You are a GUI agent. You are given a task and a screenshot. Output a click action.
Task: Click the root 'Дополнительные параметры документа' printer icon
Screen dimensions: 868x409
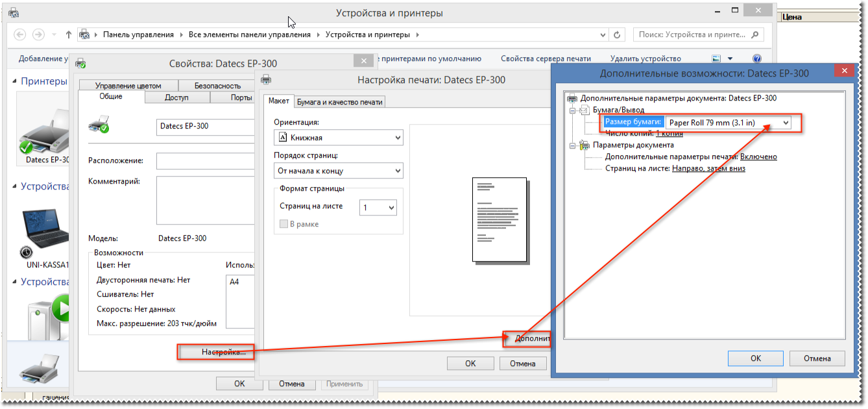pos(572,99)
